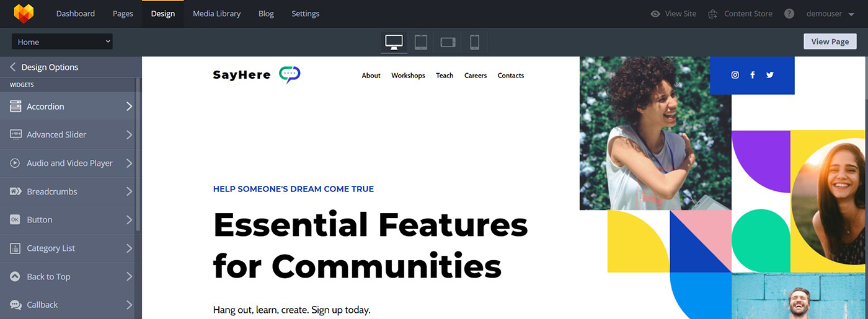Click the Workshops site navigation link

click(408, 76)
